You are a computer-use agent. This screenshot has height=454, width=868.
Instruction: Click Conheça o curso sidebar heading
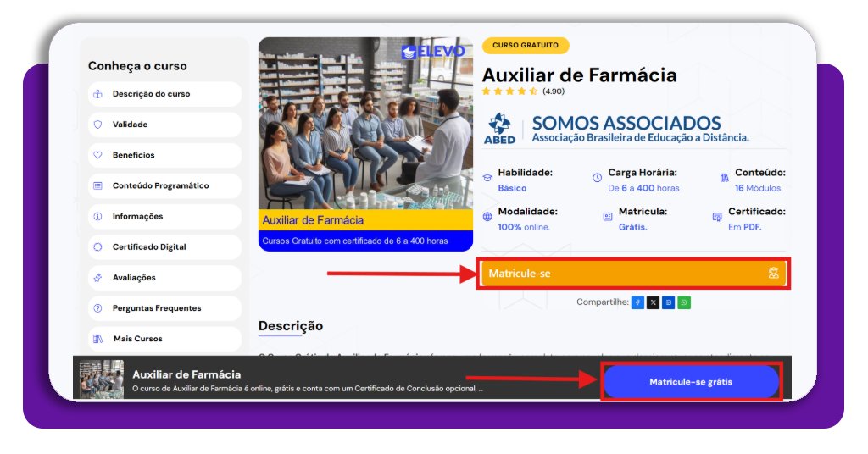tap(137, 66)
